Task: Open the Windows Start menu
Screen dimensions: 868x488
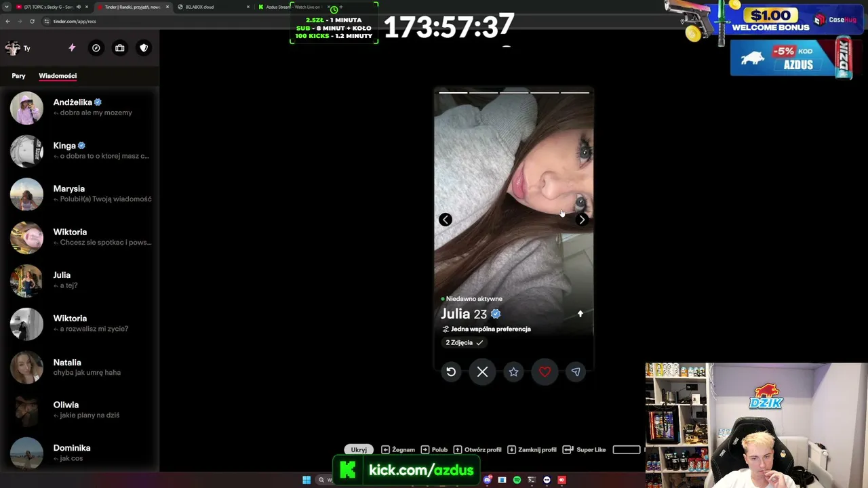Action: [x=307, y=480]
